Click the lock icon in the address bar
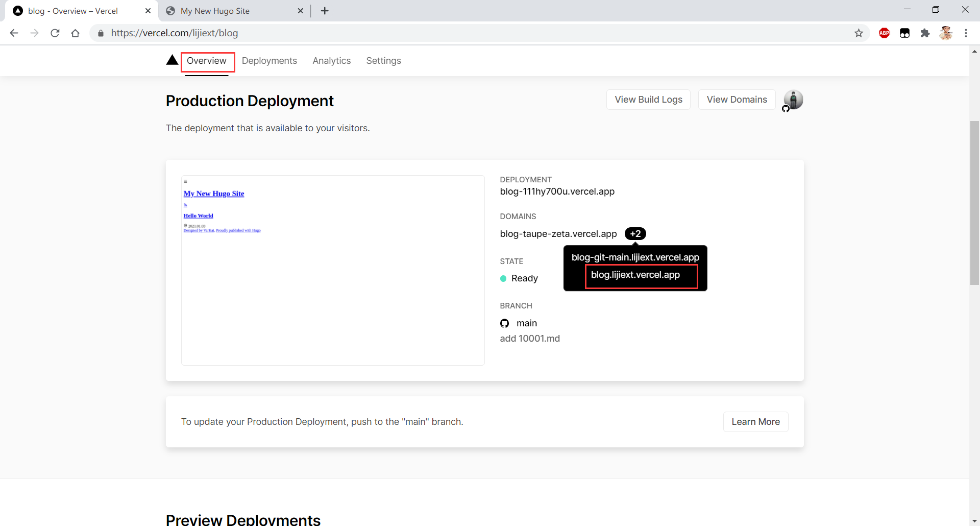This screenshot has height=526, width=980. pos(101,33)
